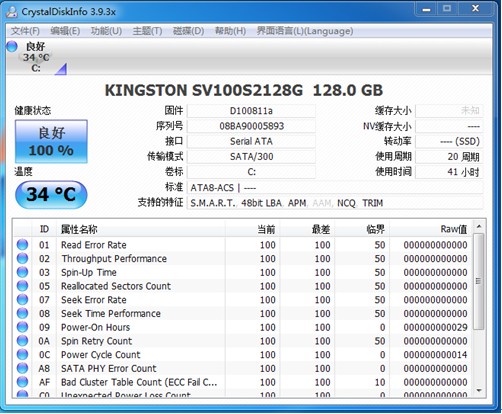The width and height of the screenshot is (502, 414).
Task: Click the scroll-down arrow of attribute list
Action: (x=479, y=390)
